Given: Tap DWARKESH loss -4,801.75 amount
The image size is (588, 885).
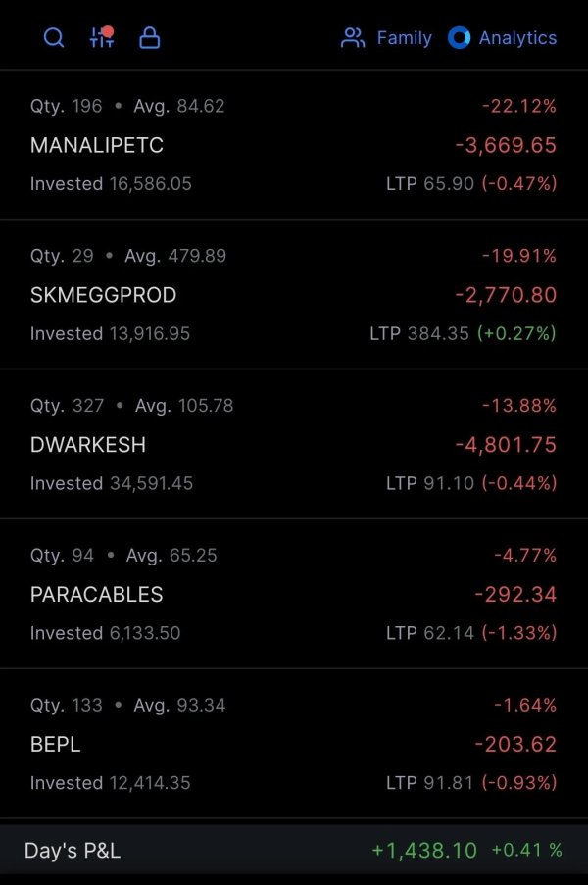Looking at the screenshot, I should point(507,445).
